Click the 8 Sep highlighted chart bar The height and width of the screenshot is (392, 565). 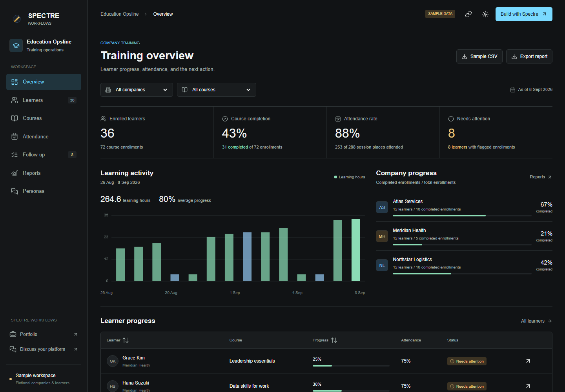pos(356,250)
